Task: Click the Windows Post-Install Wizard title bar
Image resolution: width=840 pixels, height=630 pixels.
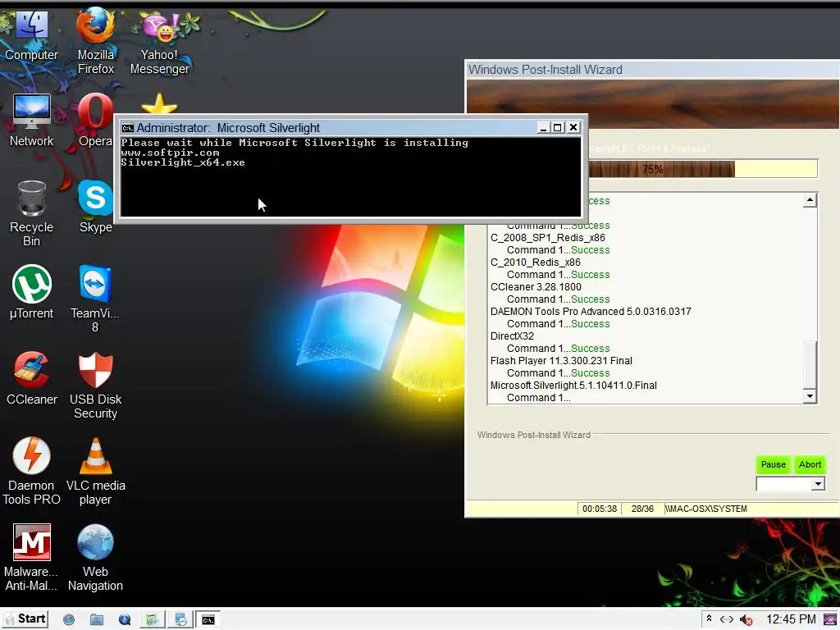Action: point(652,70)
